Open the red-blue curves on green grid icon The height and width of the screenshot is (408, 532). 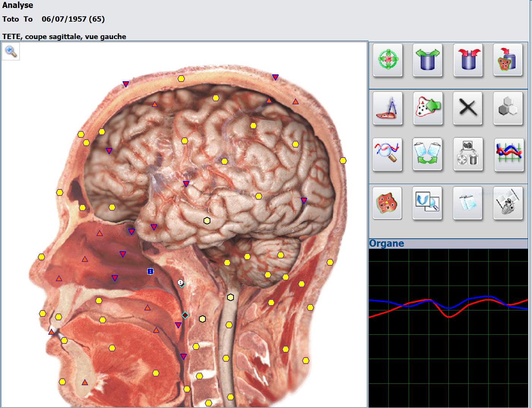tap(509, 154)
